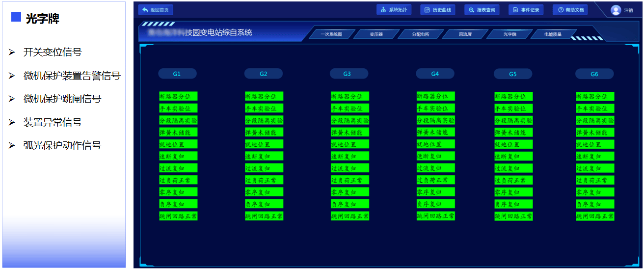
Task: Click G4's 弹簧未储能 signal plate
Action: tap(436, 132)
